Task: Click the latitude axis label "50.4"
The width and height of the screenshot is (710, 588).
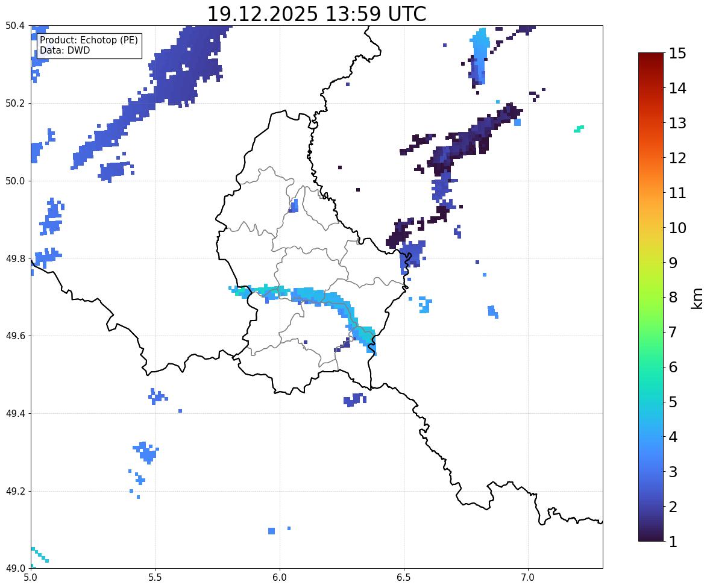Action: (x=15, y=27)
